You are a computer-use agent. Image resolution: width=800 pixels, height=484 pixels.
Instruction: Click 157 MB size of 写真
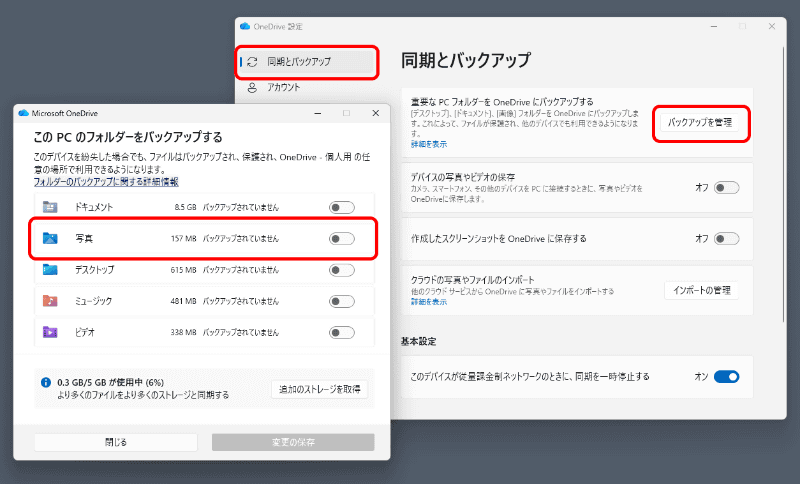184,238
